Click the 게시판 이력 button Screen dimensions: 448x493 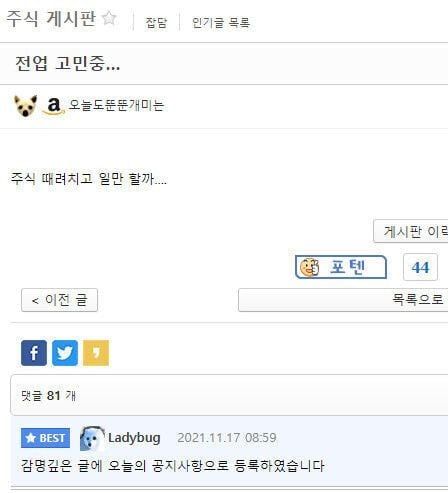(x=411, y=231)
